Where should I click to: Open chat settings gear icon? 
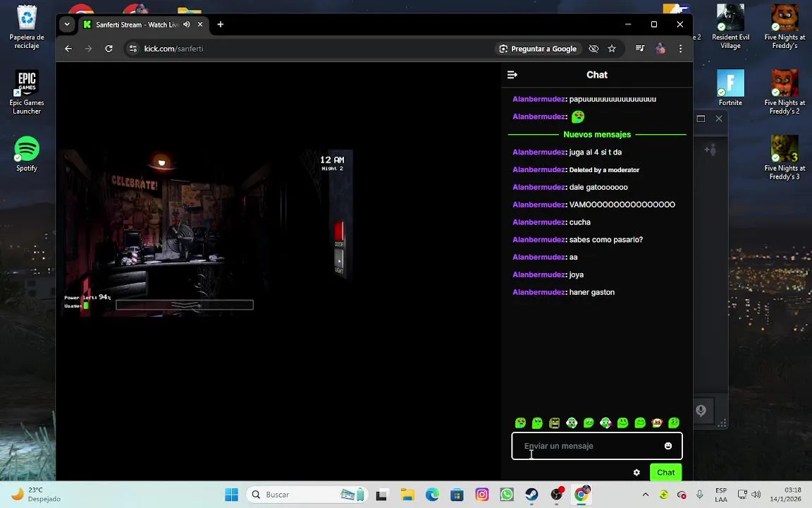point(636,472)
